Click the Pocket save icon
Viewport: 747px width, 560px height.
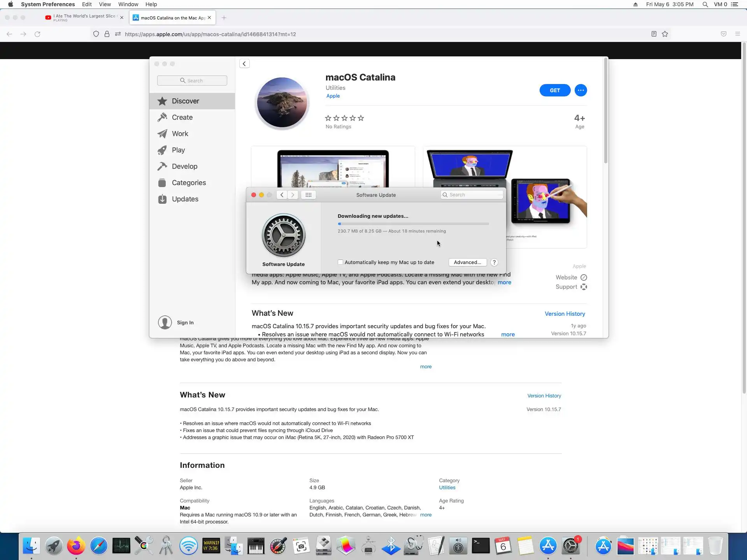pyautogui.click(x=724, y=34)
